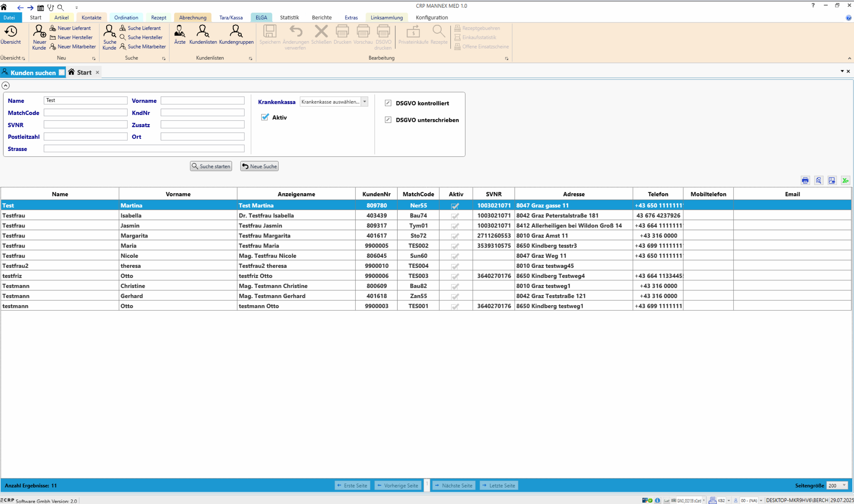The image size is (854, 504).
Task: Collapse the search filter panel
Action: (x=6, y=85)
